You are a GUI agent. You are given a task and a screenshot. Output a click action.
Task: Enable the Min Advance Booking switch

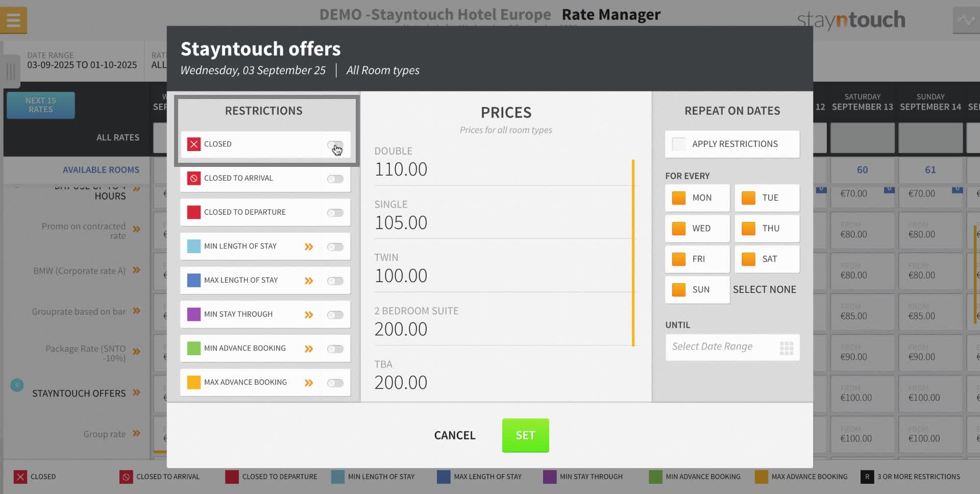[335, 349]
